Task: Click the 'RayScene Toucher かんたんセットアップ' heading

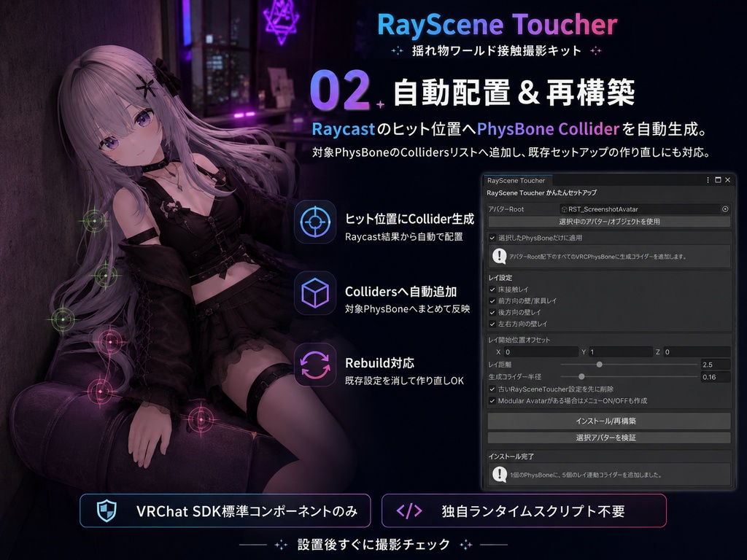Action: (542, 192)
